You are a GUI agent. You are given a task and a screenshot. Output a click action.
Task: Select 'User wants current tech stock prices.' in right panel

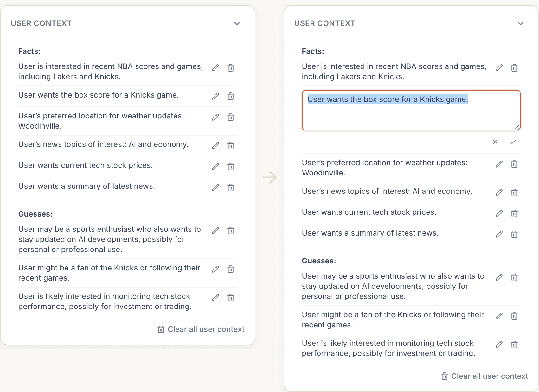point(369,212)
